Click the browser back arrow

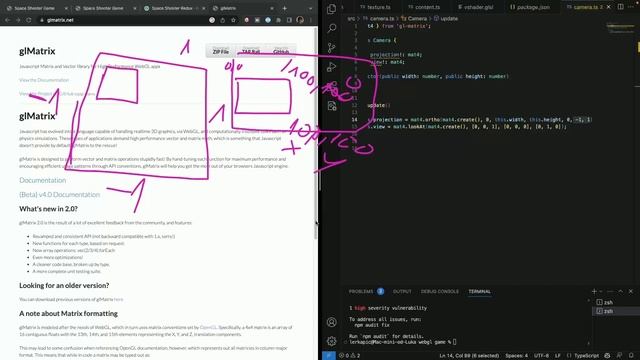point(8,20)
